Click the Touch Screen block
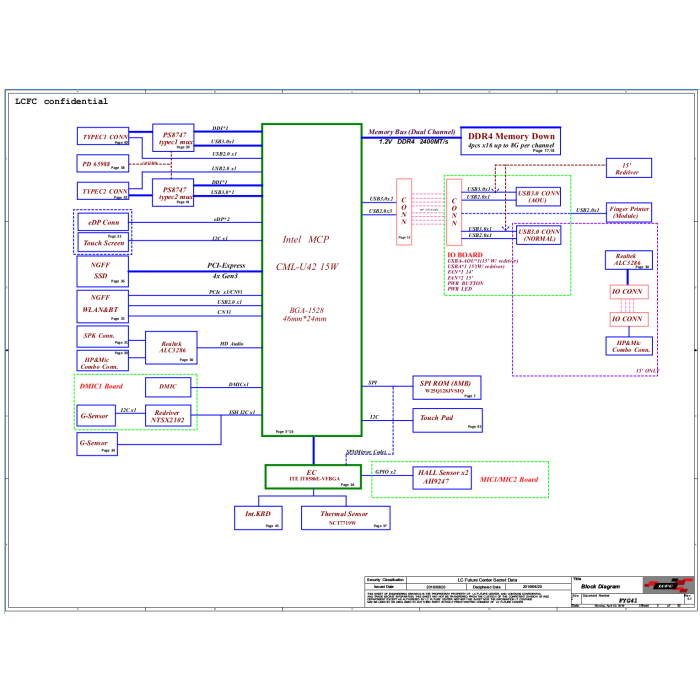 [x=103, y=242]
